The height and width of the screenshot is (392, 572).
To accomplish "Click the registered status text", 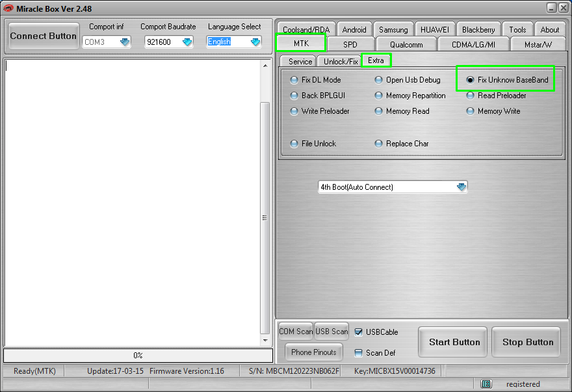I will [523, 384].
